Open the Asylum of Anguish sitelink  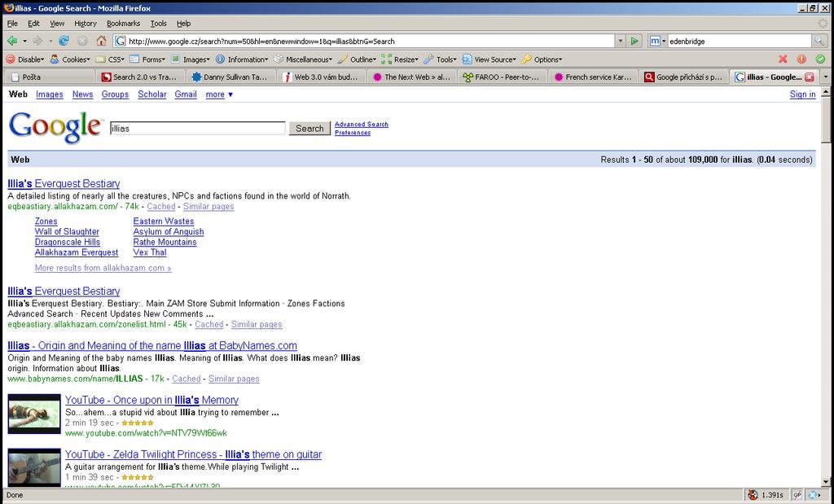[x=169, y=231]
